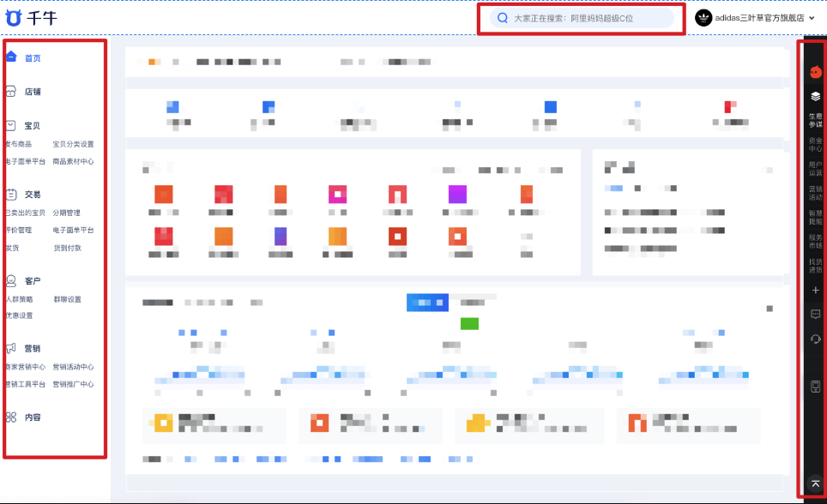Click the 千牛 logo

coord(31,18)
